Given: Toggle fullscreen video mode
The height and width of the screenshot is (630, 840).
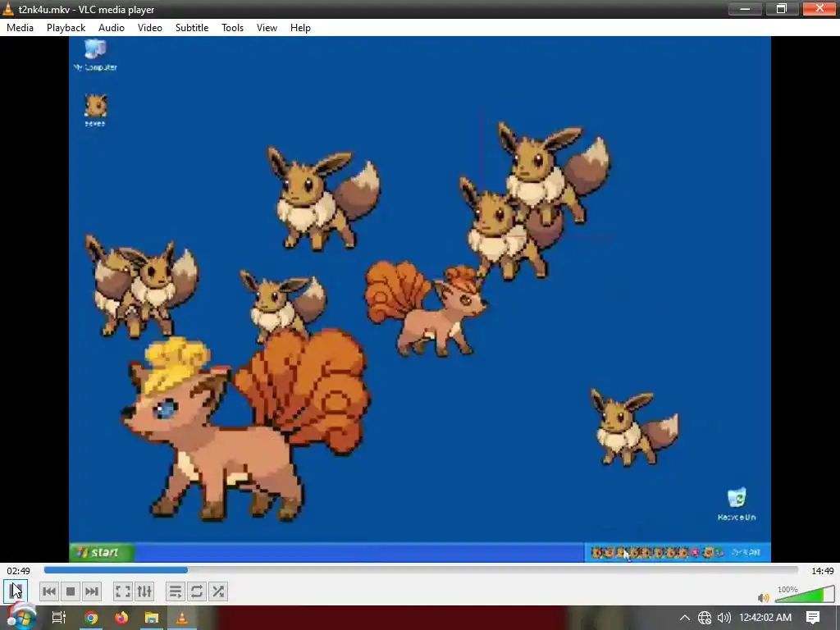Looking at the screenshot, I should 123,591.
